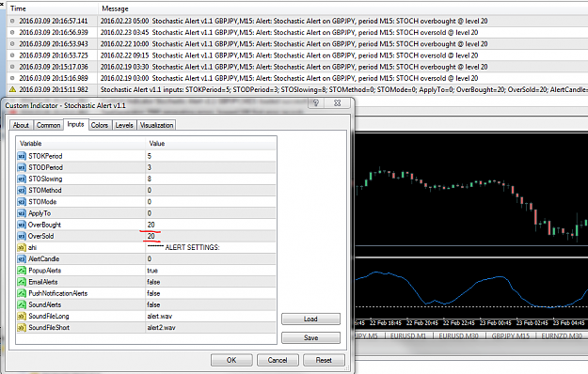Screen dimensions: 588x374
Task: Select the STOMode variable row name
Action: tap(42, 202)
